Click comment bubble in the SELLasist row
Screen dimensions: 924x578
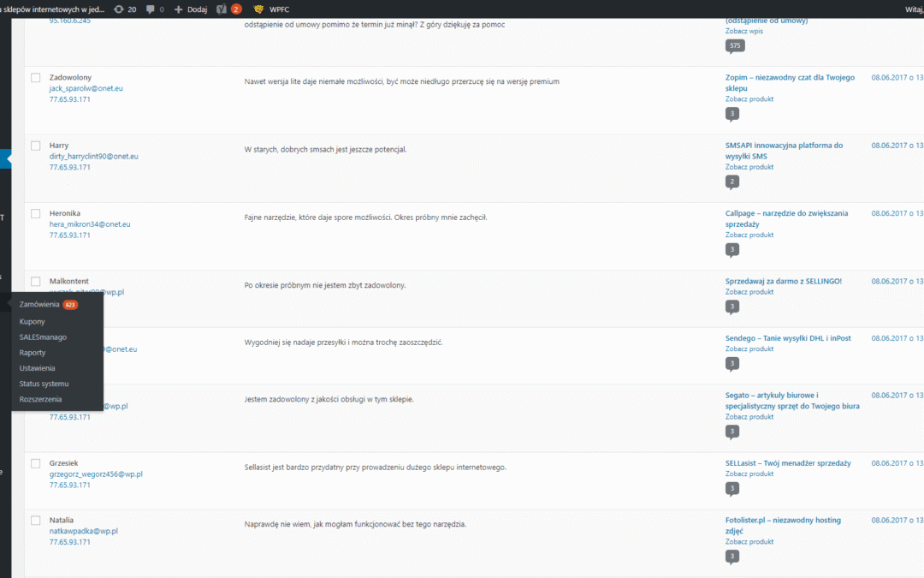pyautogui.click(x=731, y=489)
